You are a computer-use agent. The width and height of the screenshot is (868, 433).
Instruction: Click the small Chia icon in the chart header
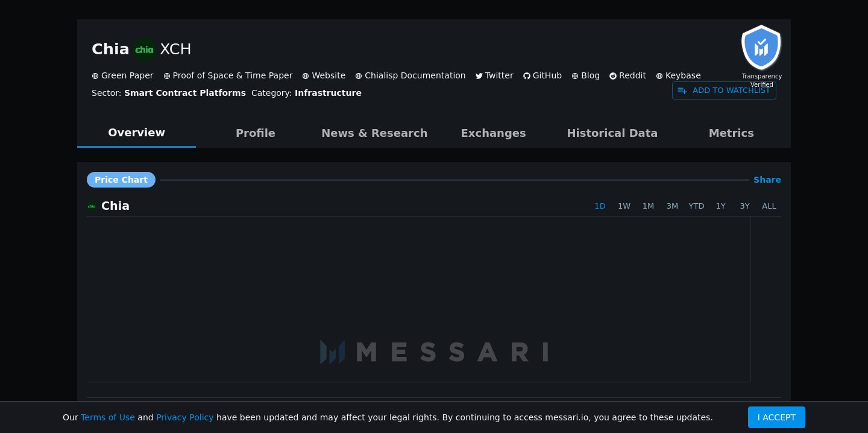[92, 206]
